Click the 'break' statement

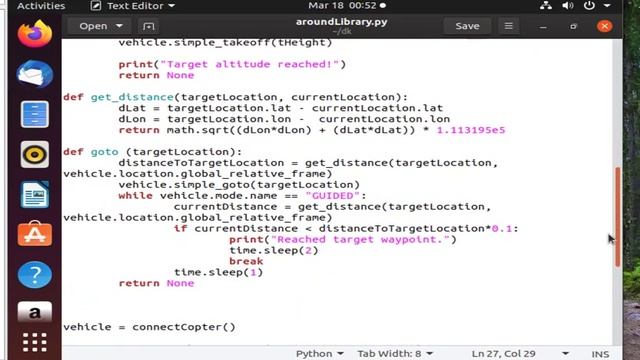(246, 261)
